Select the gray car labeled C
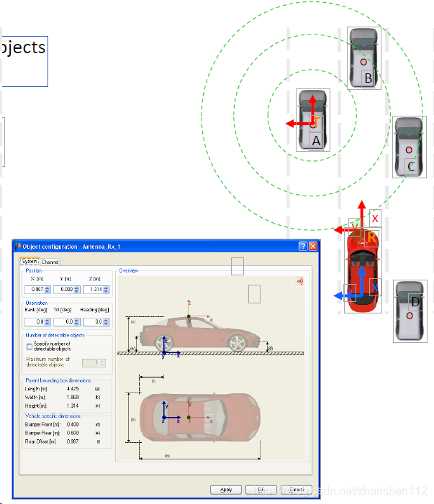Screen dimensions: 434x504 tap(410, 147)
